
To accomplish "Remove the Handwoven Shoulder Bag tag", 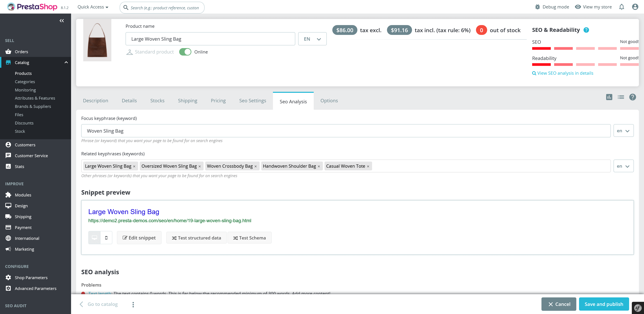I will point(319,166).
